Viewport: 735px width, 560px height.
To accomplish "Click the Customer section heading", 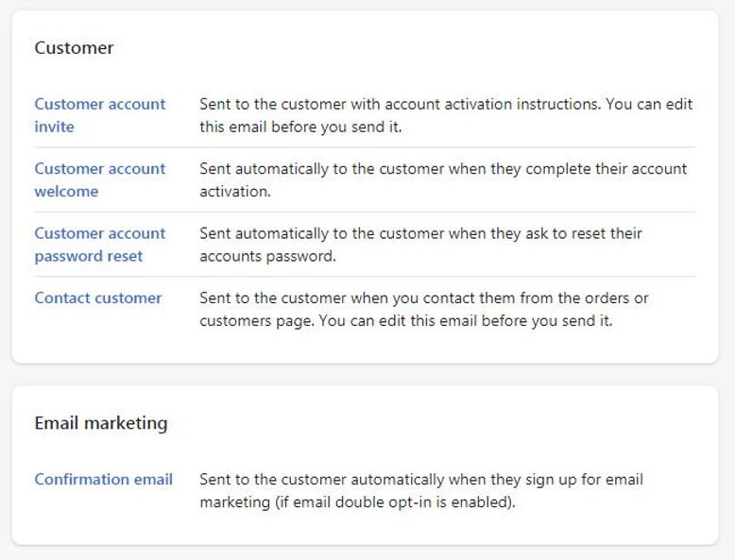I will click(74, 47).
